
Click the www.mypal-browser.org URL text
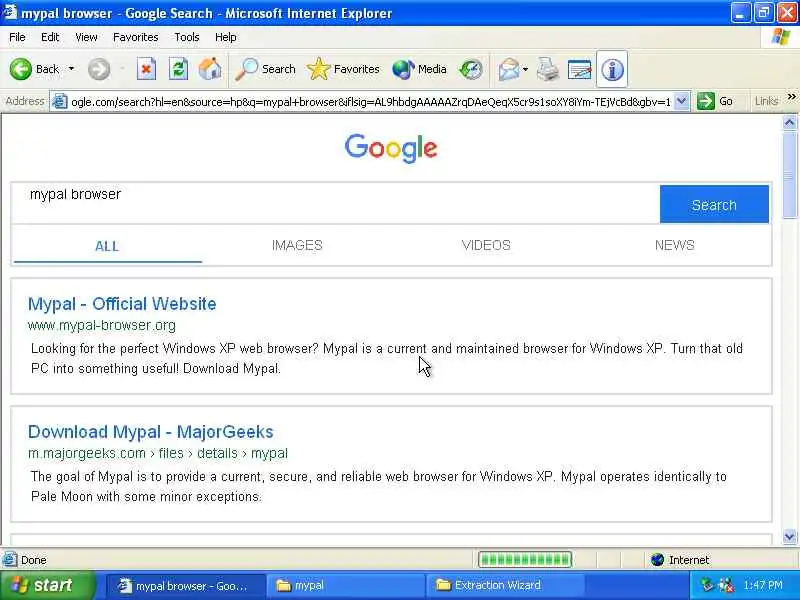click(x=102, y=325)
